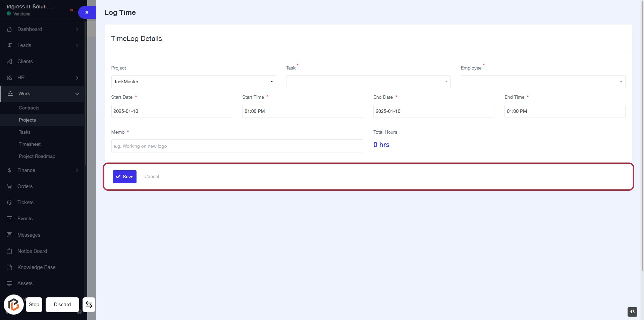This screenshot has width=644, height=320.
Task: Click the swap arrows icon button
Action: [89, 305]
